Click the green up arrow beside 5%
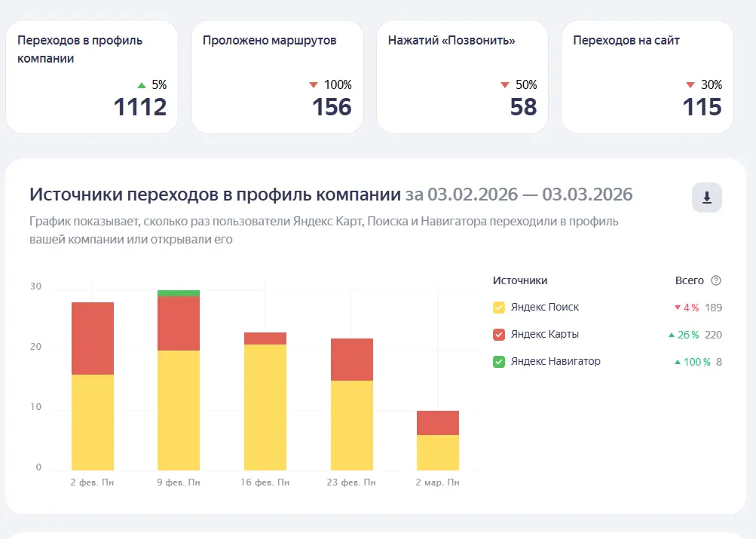The image size is (756, 539). (x=142, y=85)
